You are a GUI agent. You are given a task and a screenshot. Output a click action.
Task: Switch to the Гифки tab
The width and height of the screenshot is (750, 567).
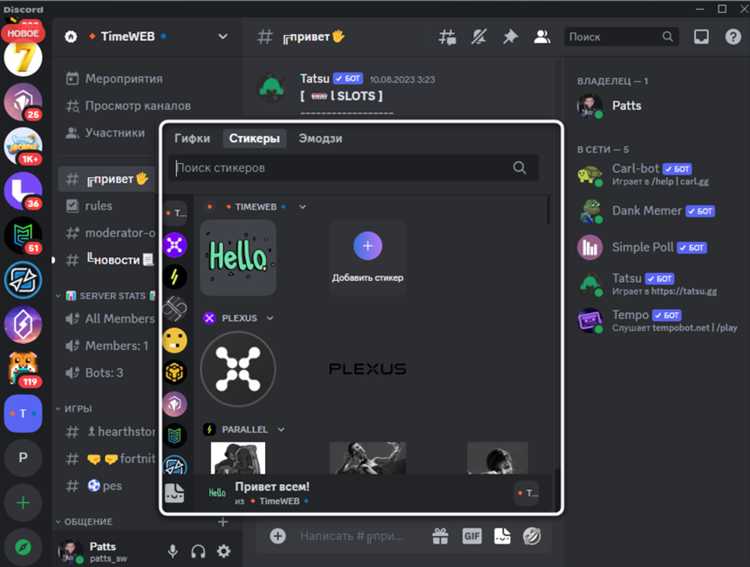point(192,138)
